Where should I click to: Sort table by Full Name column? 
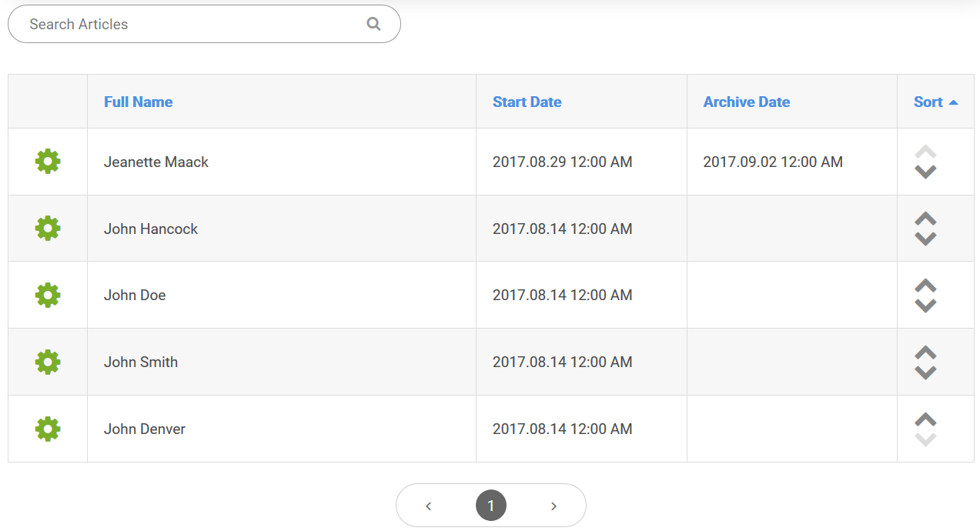[x=139, y=102]
